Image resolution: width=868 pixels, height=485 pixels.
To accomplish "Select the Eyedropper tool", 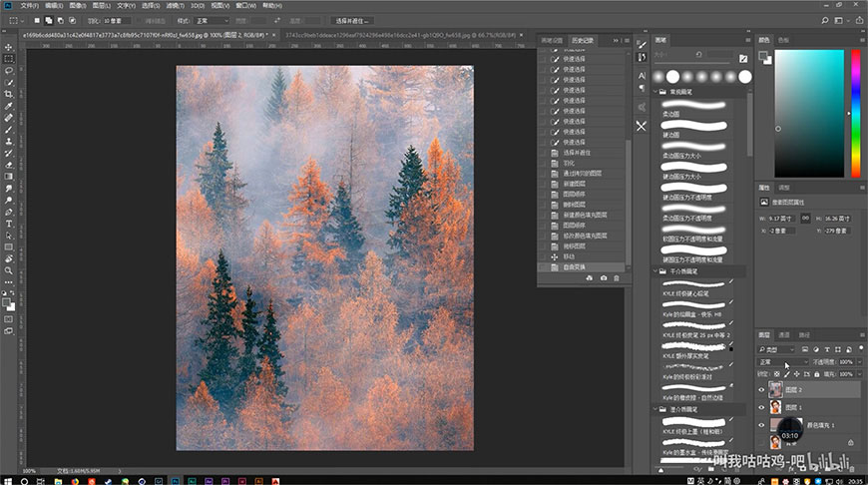I will point(8,106).
